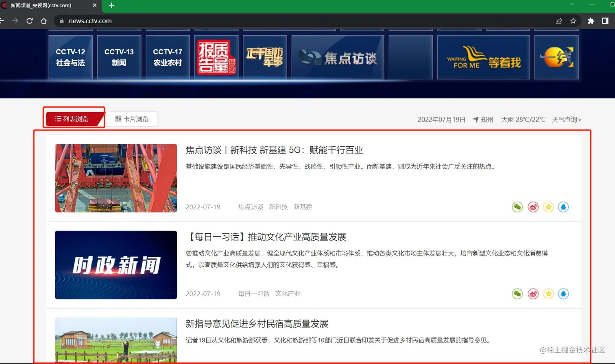
Task: Share the 每日一习话 article to QQ
Action: [x=563, y=294]
